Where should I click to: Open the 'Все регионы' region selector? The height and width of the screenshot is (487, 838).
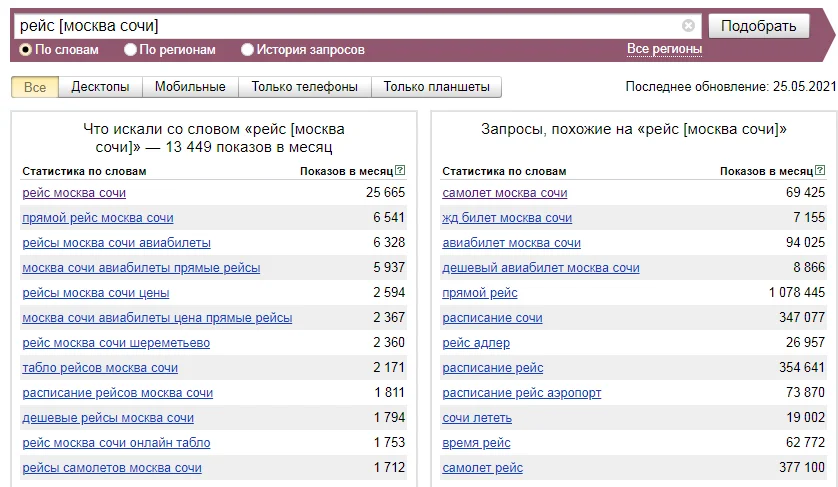click(x=664, y=49)
